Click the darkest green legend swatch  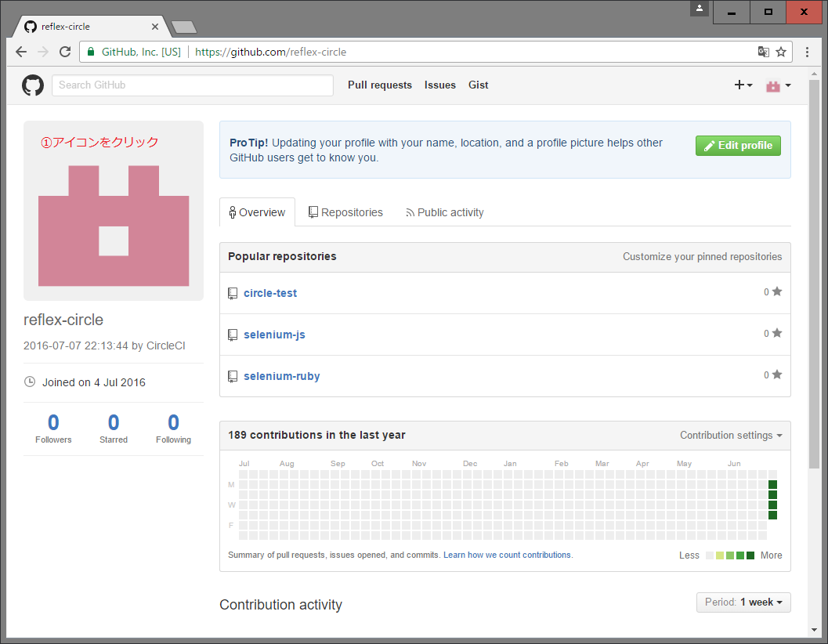[x=750, y=555]
